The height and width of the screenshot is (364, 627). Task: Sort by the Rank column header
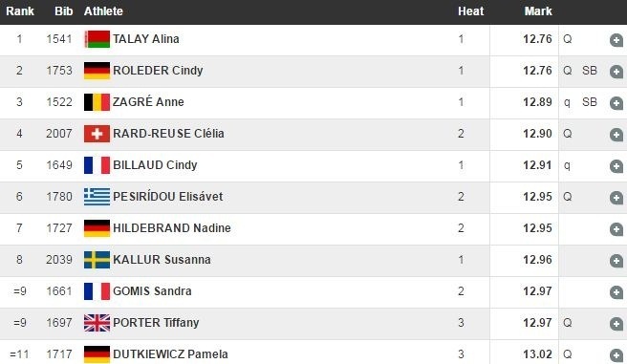pyautogui.click(x=19, y=11)
